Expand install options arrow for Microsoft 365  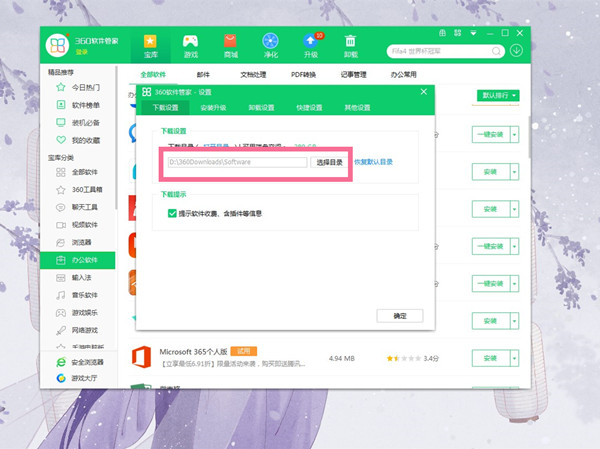coord(516,357)
